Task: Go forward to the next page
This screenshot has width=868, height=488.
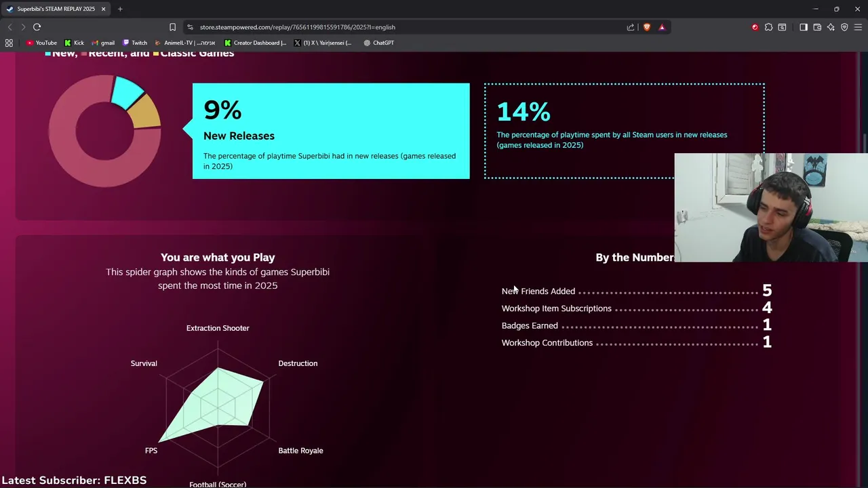Action: point(23,27)
